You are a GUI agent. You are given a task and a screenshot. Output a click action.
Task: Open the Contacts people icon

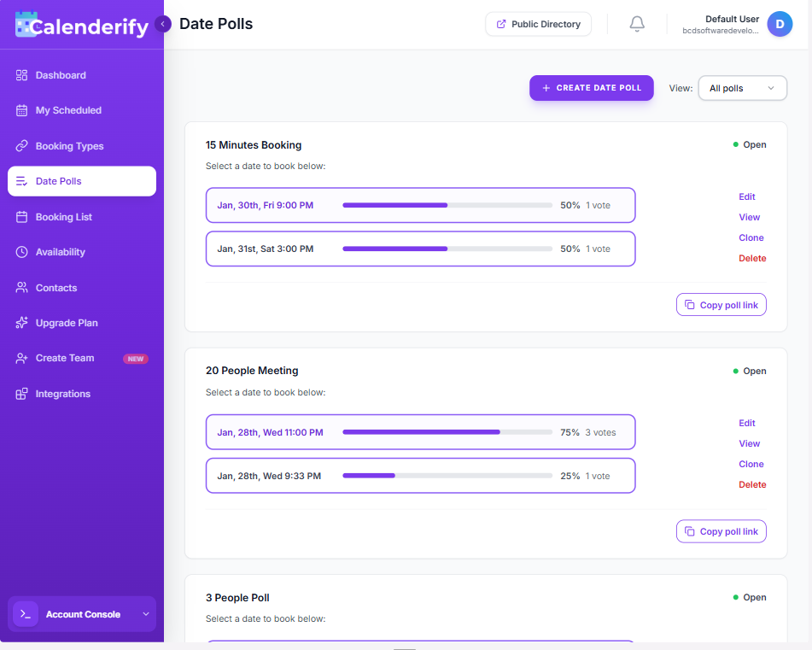pos(22,288)
